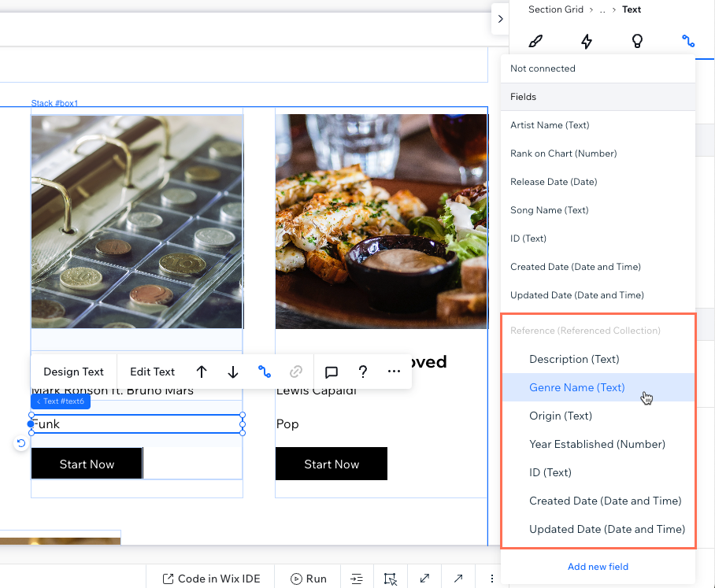Image resolution: width=715 pixels, height=588 pixels.
Task: Open the lightning bolt interactions tab
Action: [x=587, y=41]
